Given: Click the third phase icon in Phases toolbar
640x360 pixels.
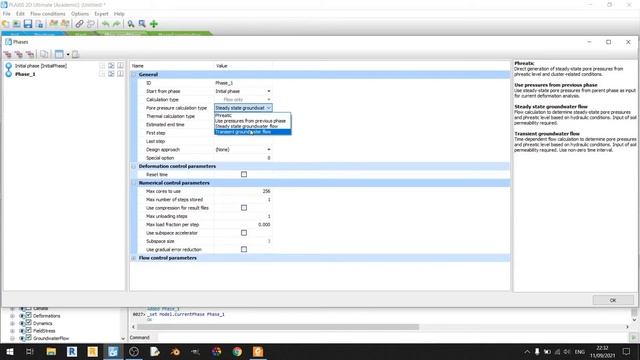Looking at the screenshot, I should [x=30, y=54].
